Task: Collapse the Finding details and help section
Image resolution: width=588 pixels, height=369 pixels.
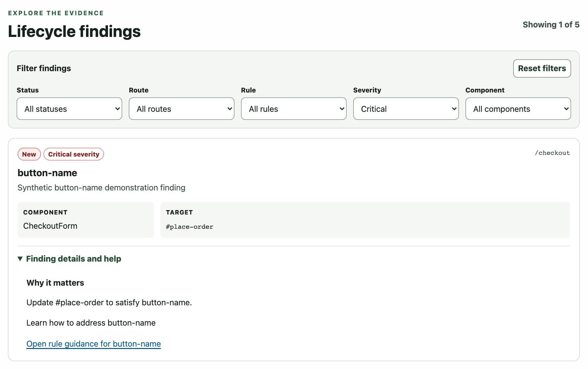Action: coord(69,259)
